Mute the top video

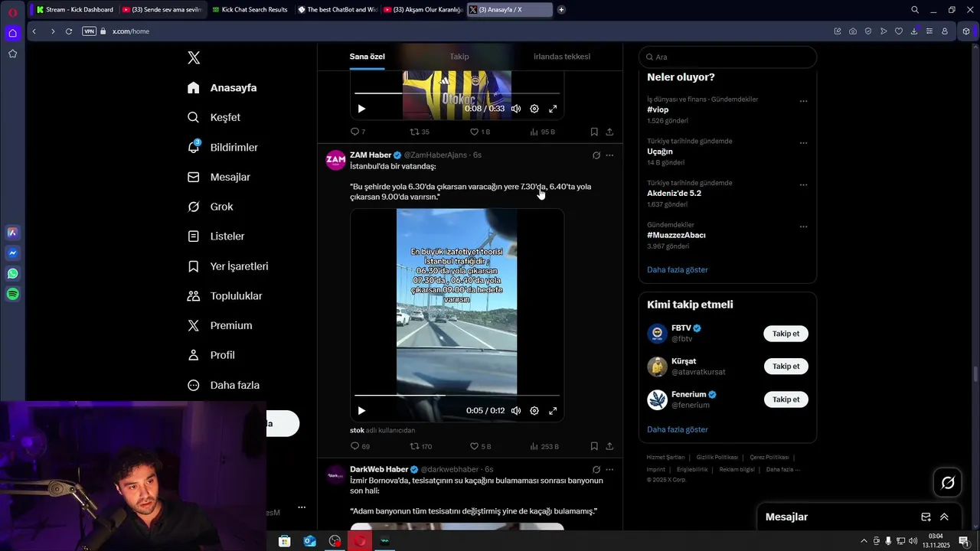516,109
